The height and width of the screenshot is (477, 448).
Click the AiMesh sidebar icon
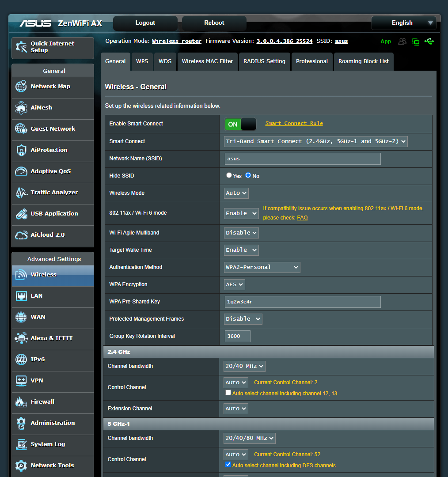point(21,108)
